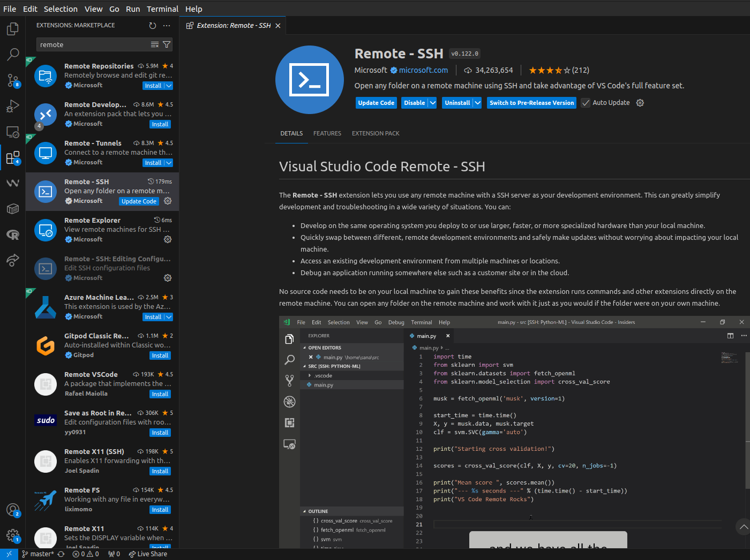750x560 pixels.
Task: Open the Run and Debug view
Action: coord(13,106)
